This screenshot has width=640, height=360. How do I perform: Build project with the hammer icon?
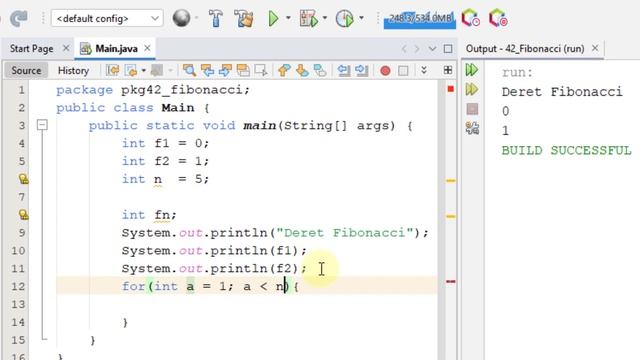[x=216, y=18]
